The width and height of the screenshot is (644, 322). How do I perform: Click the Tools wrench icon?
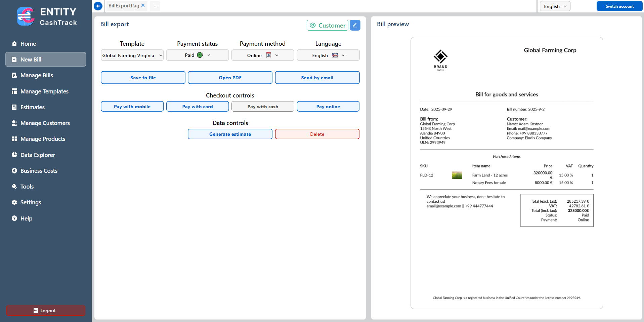(x=14, y=186)
